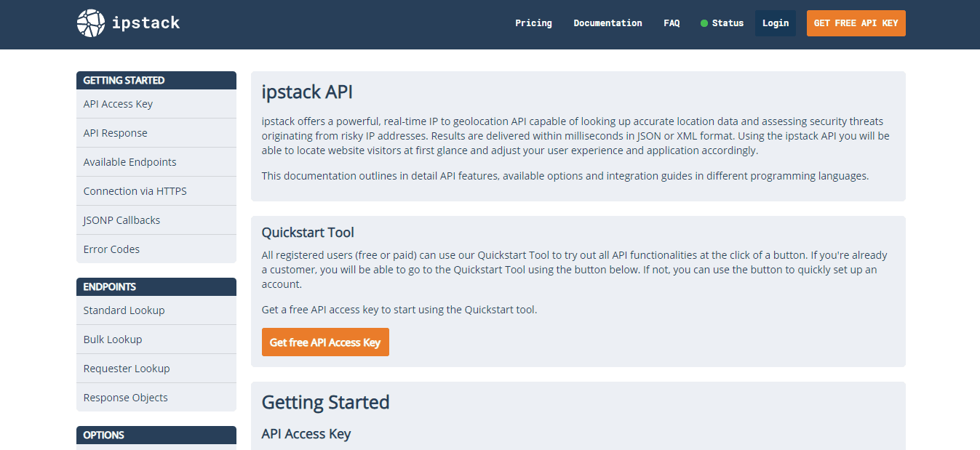The width and height of the screenshot is (980, 450).
Task: Click the Login button
Action: click(x=776, y=23)
